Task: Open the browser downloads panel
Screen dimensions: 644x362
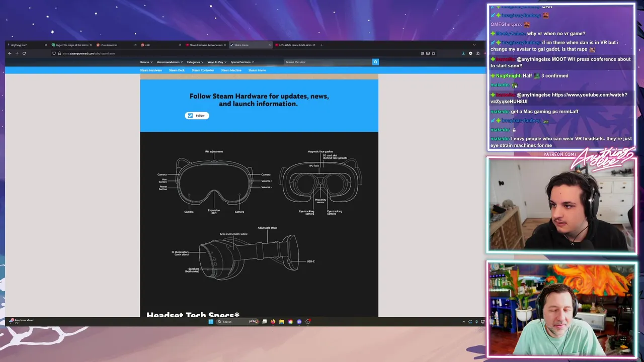Action: (x=463, y=53)
